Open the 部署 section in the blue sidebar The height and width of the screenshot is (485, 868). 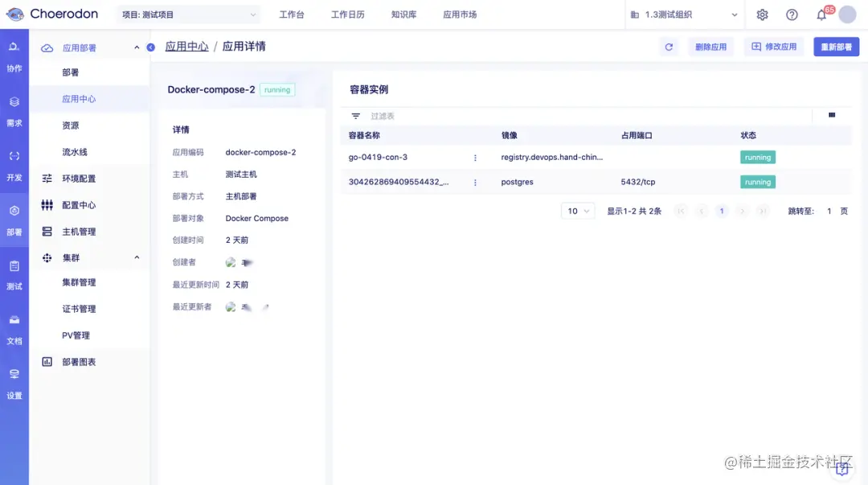click(14, 220)
